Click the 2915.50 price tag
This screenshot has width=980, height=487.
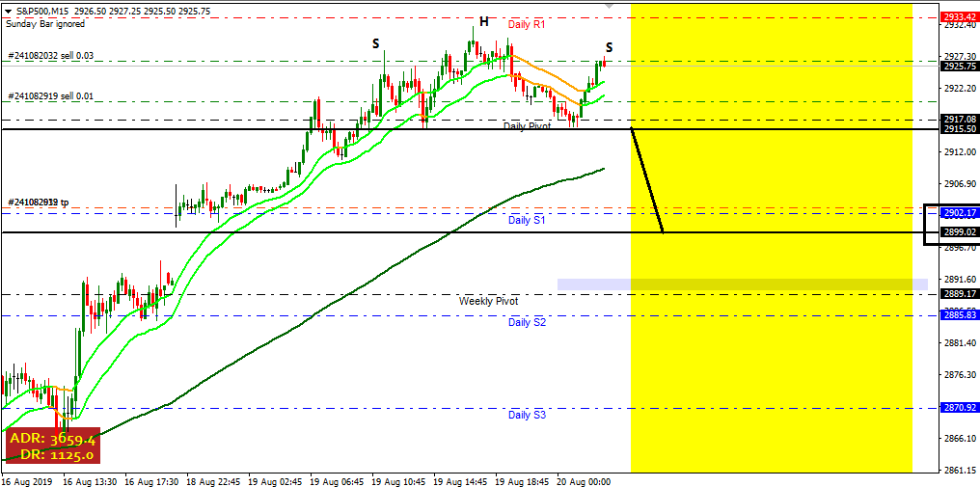[960, 129]
